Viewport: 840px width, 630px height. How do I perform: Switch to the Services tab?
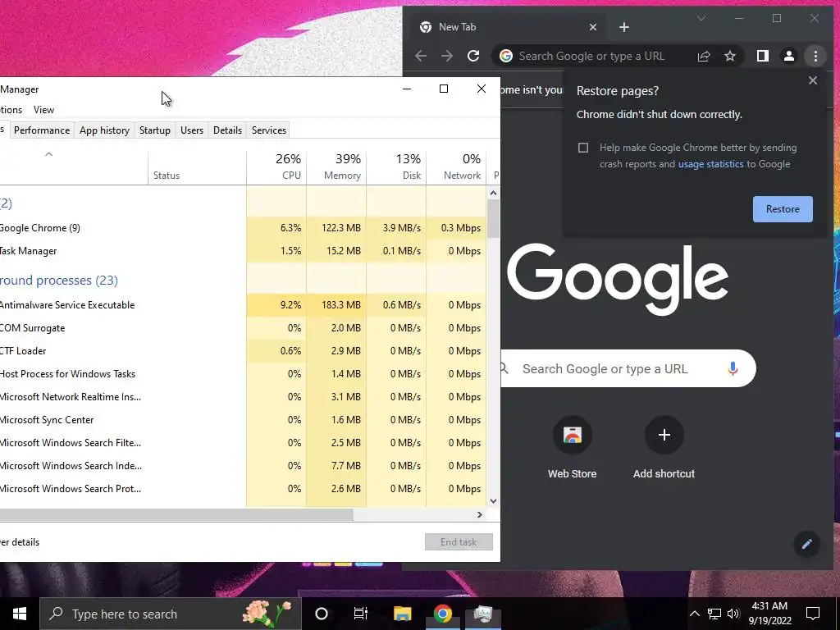point(269,130)
